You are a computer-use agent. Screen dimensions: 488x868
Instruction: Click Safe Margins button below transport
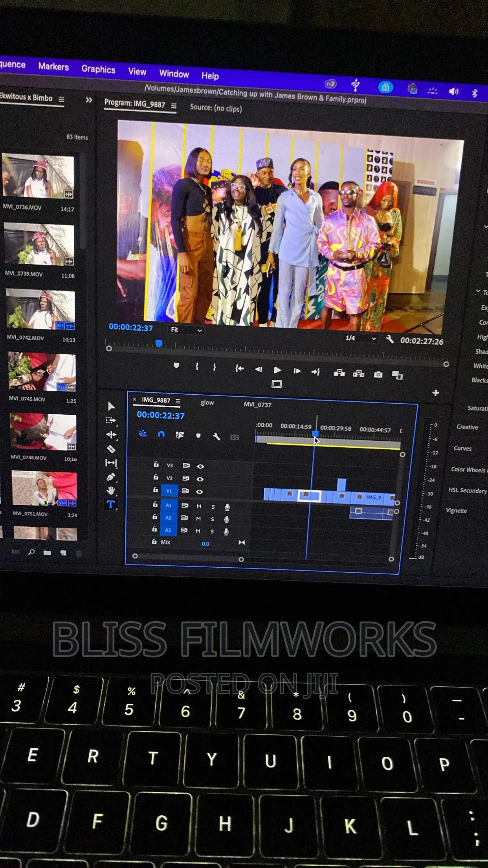pyautogui.click(x=277, y=384)
